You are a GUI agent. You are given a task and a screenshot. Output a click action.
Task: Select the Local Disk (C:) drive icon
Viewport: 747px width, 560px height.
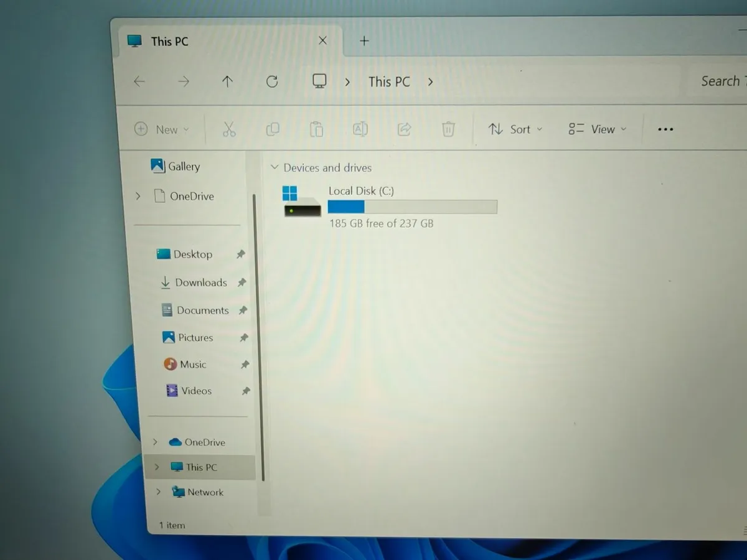tap(302, 201)
